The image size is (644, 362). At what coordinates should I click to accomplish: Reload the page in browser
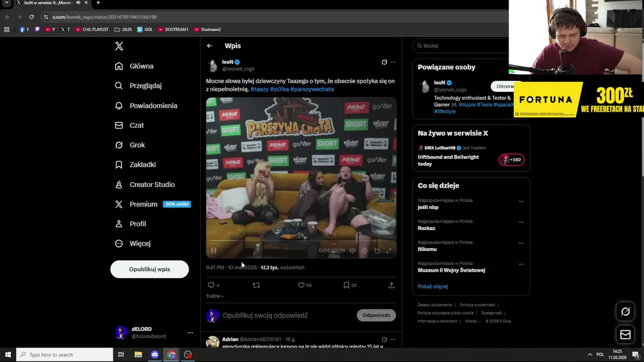[x=31, y=17]
